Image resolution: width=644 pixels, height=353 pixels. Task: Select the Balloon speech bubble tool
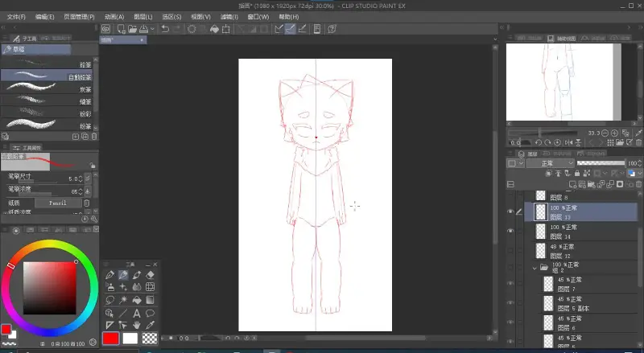pos(150,313)
